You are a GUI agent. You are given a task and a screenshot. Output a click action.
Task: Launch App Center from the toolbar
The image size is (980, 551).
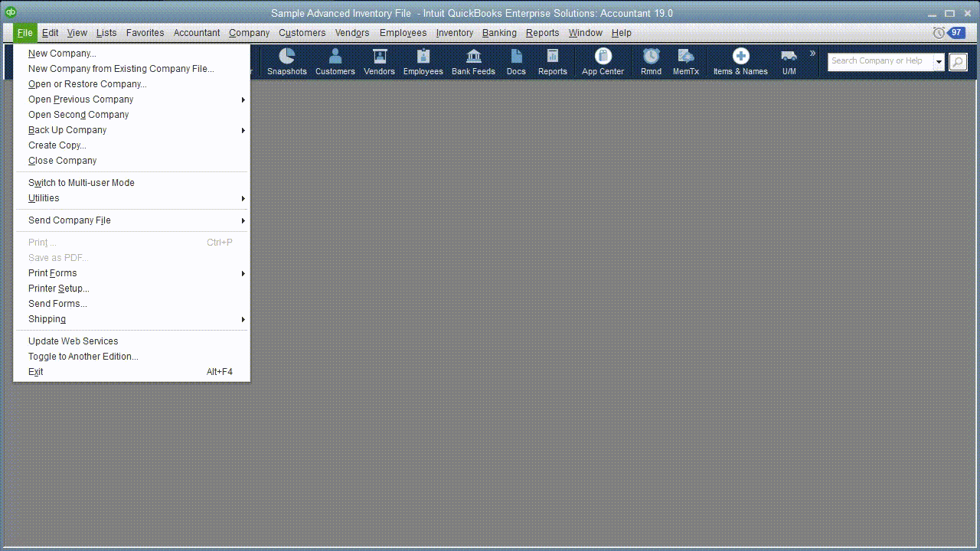(603, 61)
